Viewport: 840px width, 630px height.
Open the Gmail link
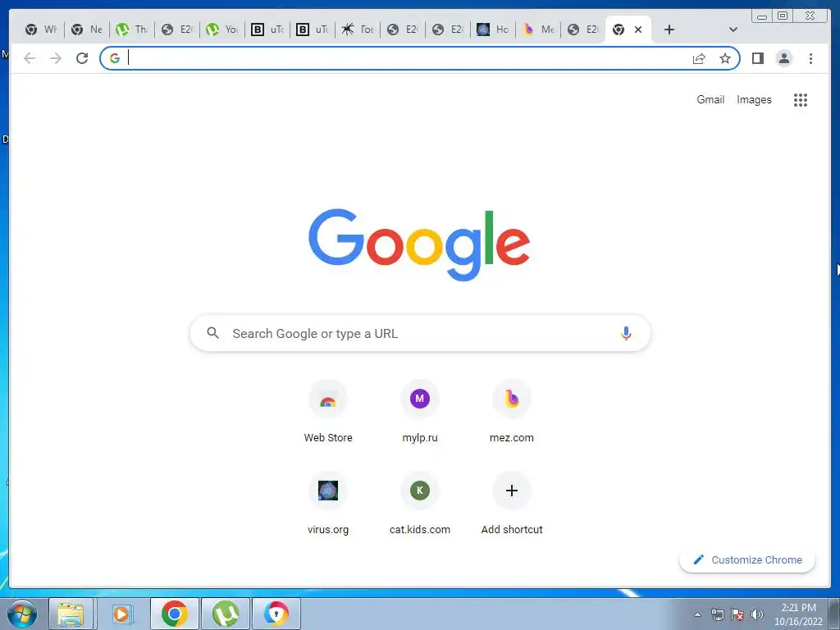710,99
